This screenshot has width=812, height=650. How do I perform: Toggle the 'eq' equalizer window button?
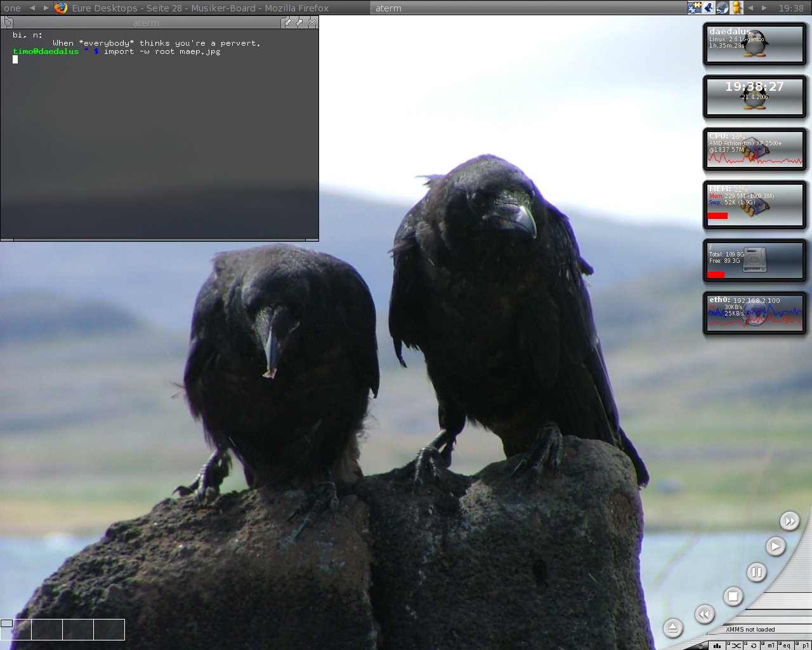coord(787,646)
